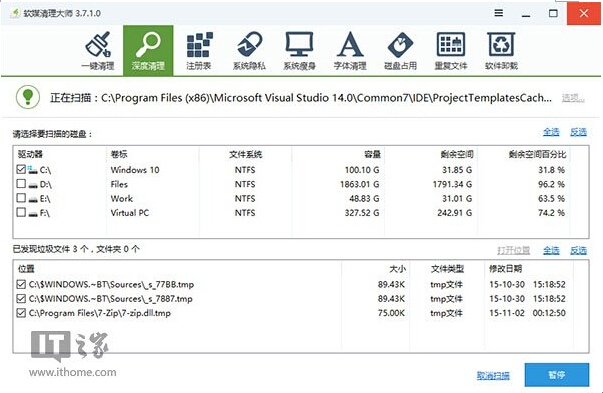
Task: Click the 取消扫描 link
Action: tap(493, 375)
